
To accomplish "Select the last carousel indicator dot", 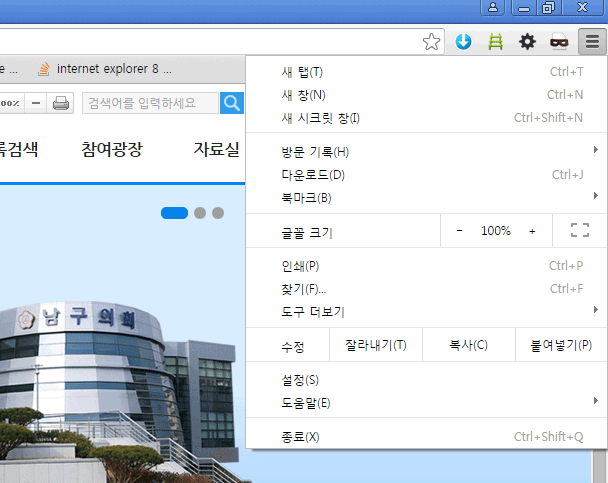I will click(218, 213).
